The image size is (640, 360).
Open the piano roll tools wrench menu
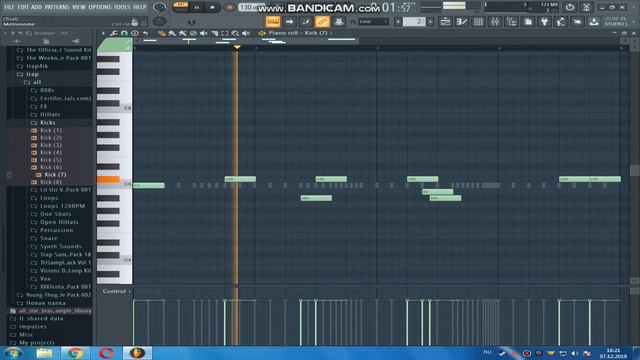114,33
